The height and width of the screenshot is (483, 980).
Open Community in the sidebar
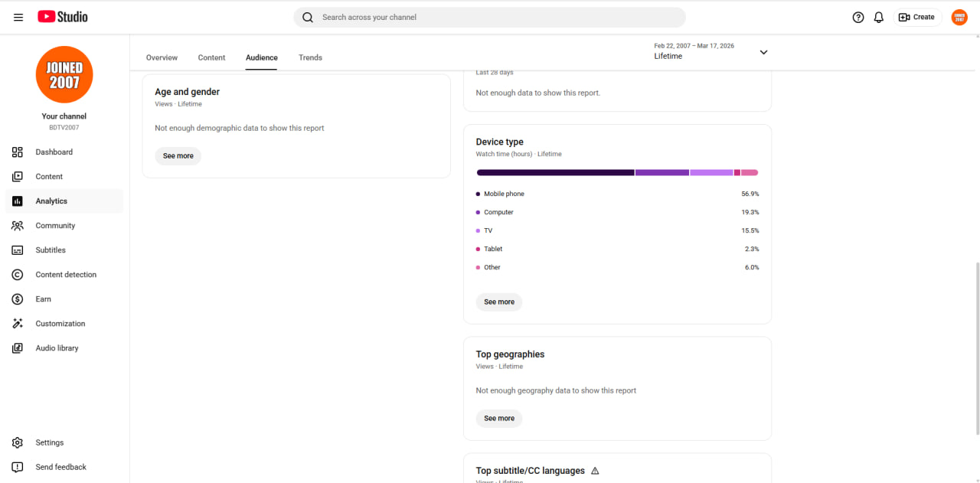[64, 226]
